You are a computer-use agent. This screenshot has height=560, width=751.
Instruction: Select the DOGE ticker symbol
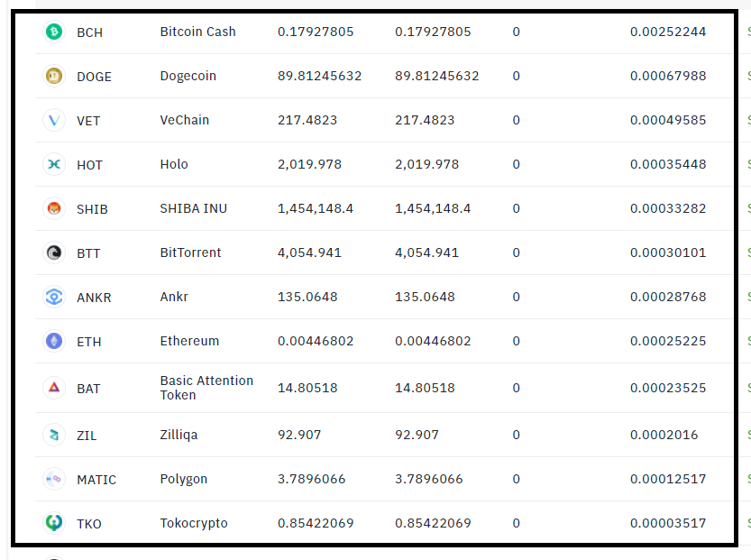(x=95, y=77)
